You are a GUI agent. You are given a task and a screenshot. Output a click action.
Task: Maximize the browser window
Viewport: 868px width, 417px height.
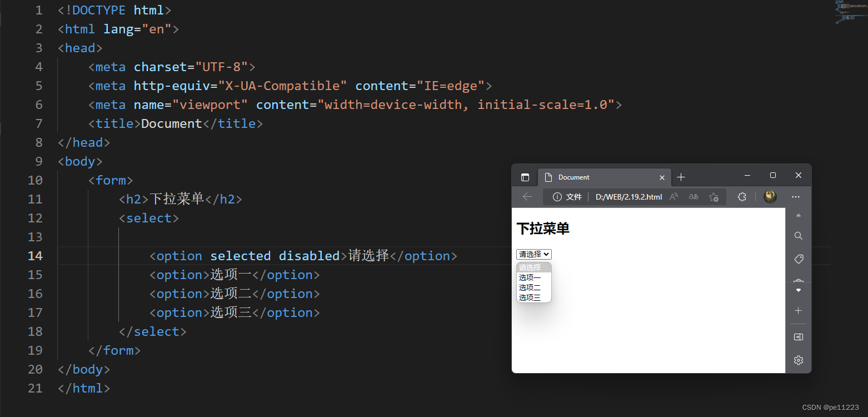pyautogui.click(x=773, y=176)
